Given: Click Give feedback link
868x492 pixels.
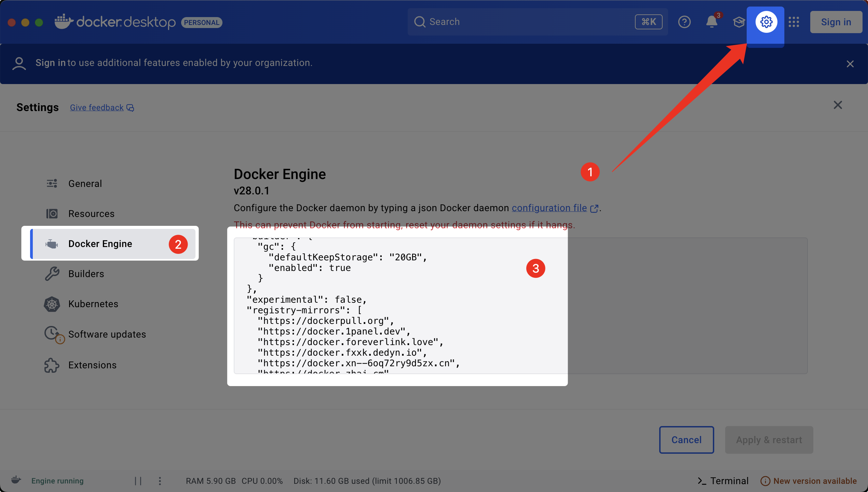Looking at the screenshot, I should (97, 108).
